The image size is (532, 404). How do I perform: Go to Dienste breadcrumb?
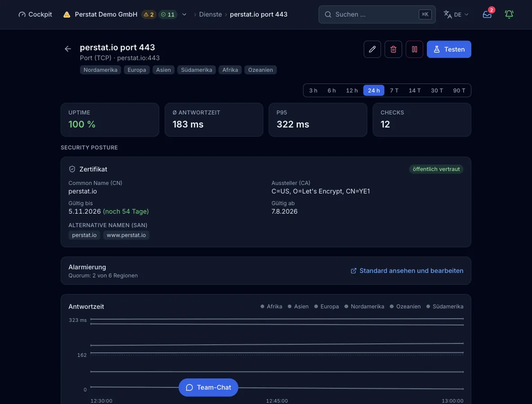click(x=210, y=14)
